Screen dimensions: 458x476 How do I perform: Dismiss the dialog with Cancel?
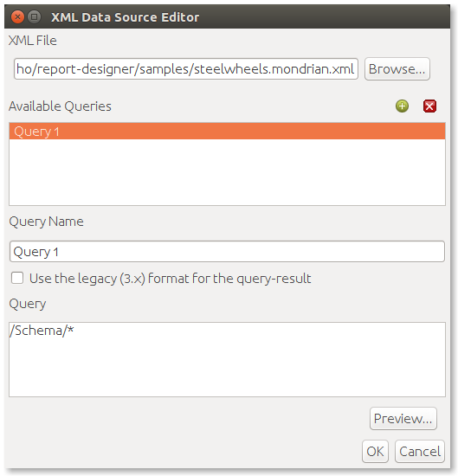pyautogui.click(x=420, y=452)
